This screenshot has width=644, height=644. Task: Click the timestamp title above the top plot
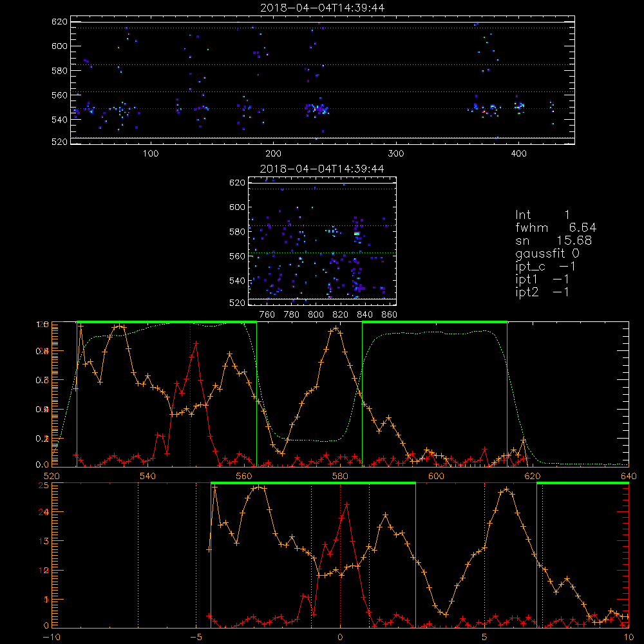pyautogui.click(x=323, y=8)
